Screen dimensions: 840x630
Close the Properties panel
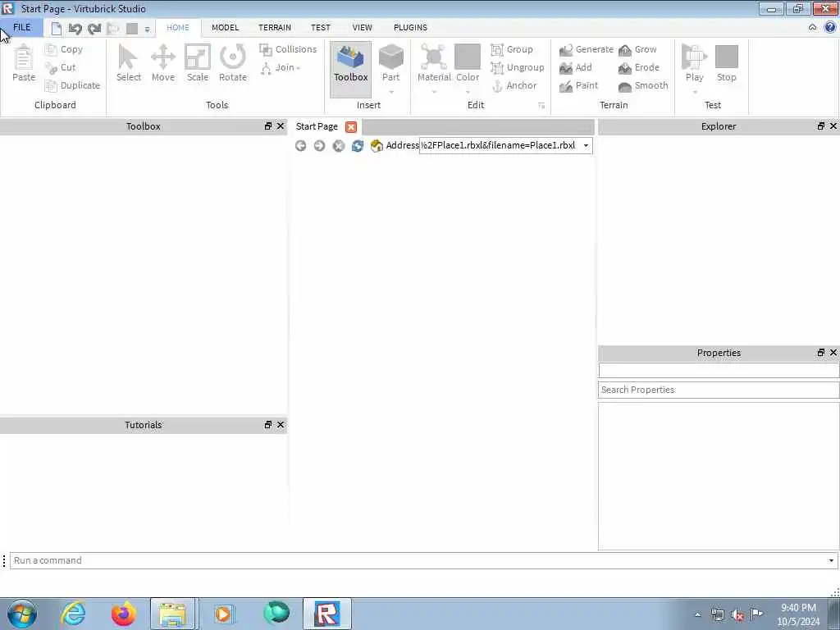pos(833,352)
